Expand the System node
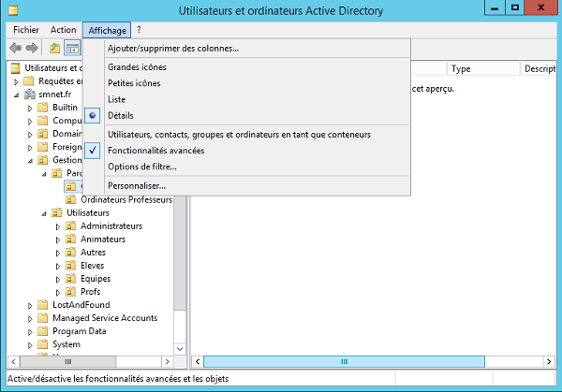This screenshot has height=392, width=562. pyautogui.click(x=30, y=345)
